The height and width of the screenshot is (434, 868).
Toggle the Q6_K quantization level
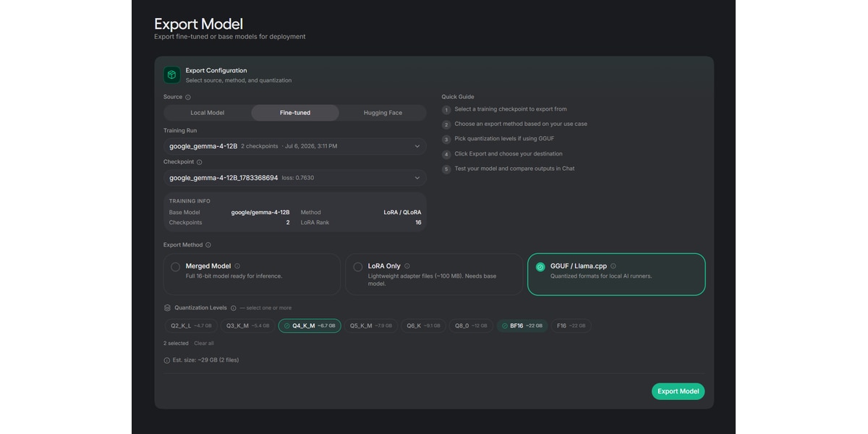click(423, 325)
